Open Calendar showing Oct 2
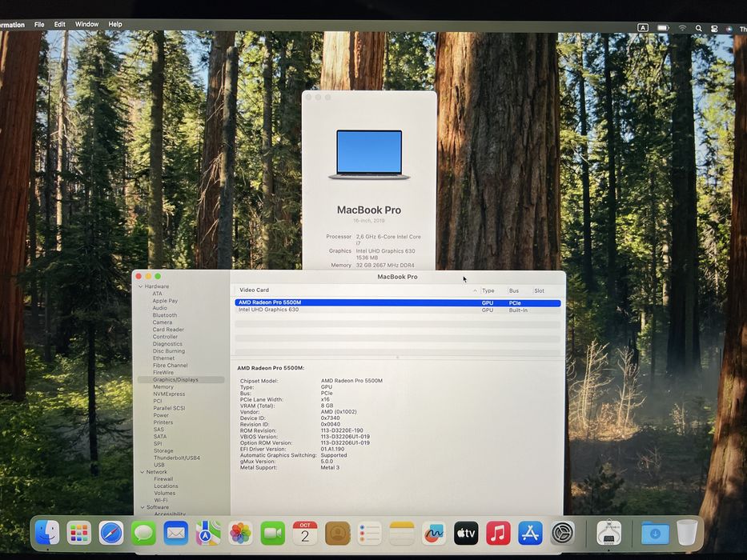Screen dimensions: 747x560 click(305, 533)
